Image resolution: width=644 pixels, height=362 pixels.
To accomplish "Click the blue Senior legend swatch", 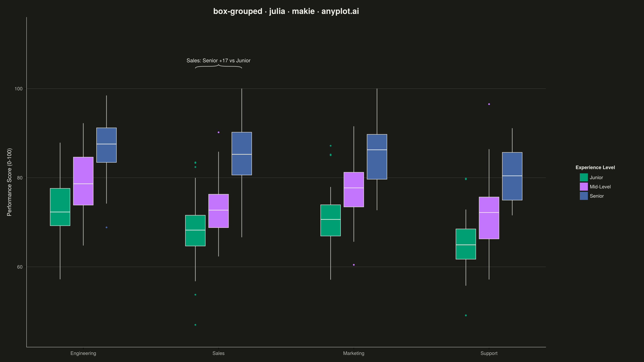I will (584, 196).
